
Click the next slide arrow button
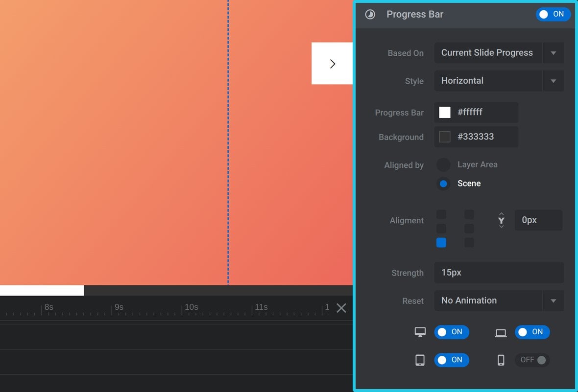(x=332, y=63)
